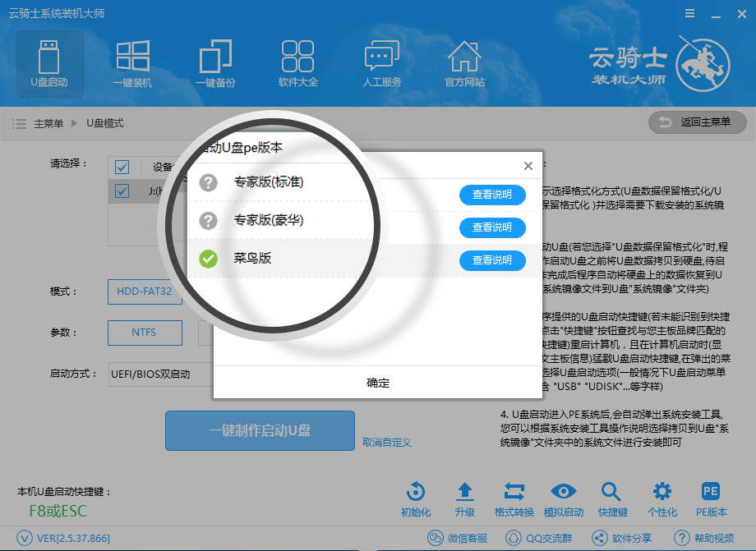Click 查看说明 for the 专家版(豪华) row
Screen dimensions: 756x551
(492, 227)
